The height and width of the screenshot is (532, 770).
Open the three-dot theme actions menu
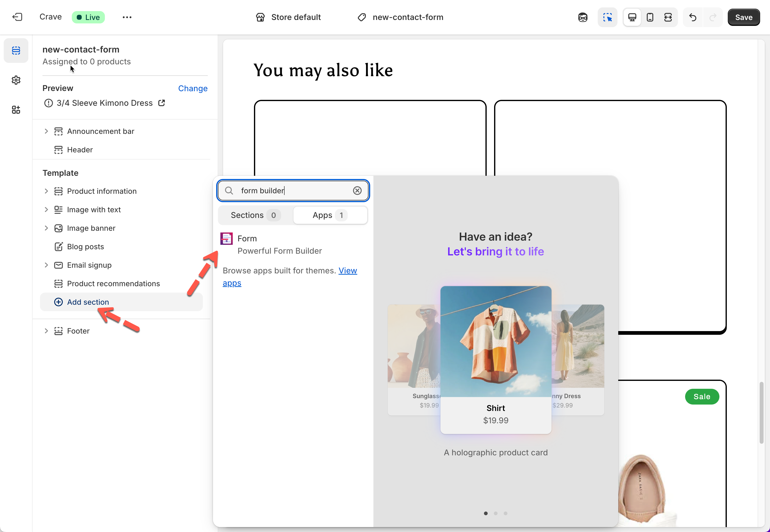(x=127, y=17)
